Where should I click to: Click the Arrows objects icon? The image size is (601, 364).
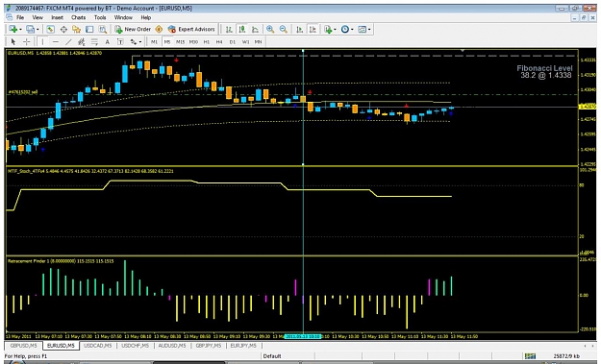pyautogui.click(x=134, y=41)
